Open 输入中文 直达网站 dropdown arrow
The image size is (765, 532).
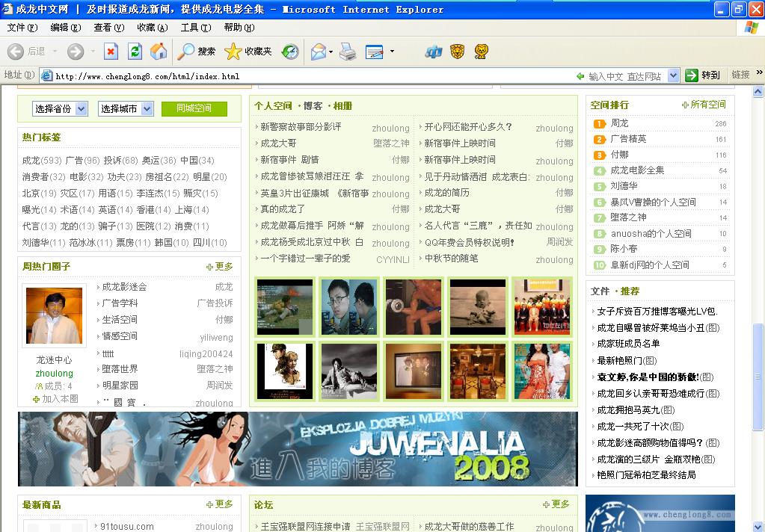point(673,75)
